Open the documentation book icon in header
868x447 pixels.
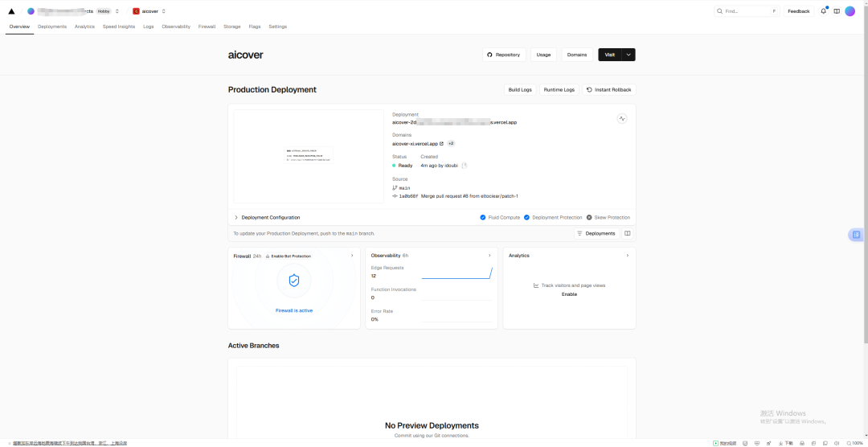pos(837,11)
